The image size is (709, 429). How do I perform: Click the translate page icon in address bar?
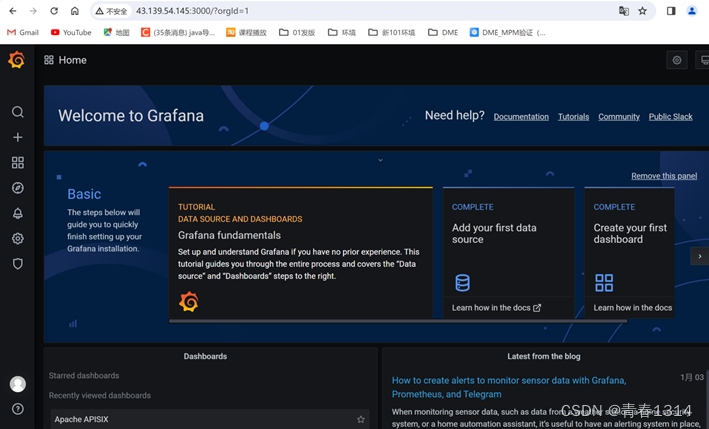click(624, 11)
